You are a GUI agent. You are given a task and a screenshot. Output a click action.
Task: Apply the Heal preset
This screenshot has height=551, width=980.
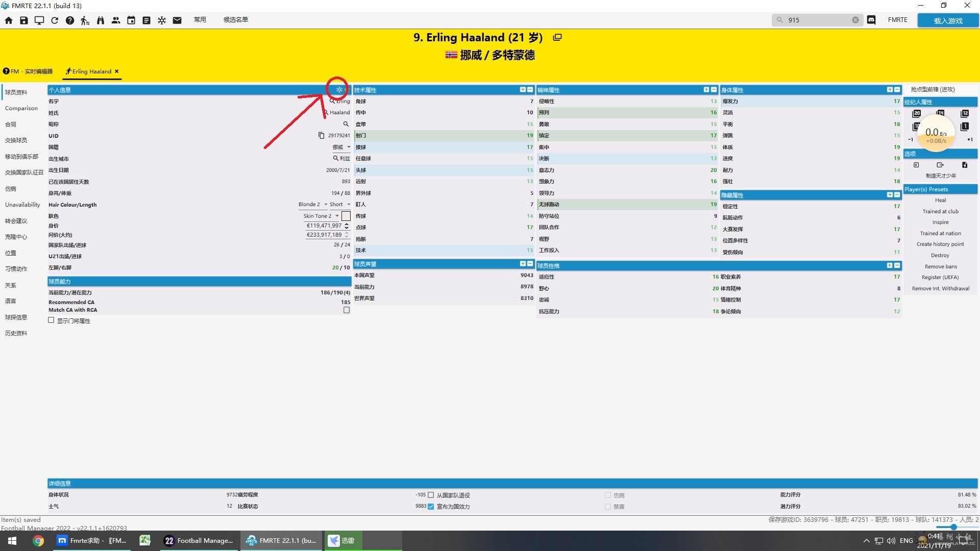click(x=940, y=200)
